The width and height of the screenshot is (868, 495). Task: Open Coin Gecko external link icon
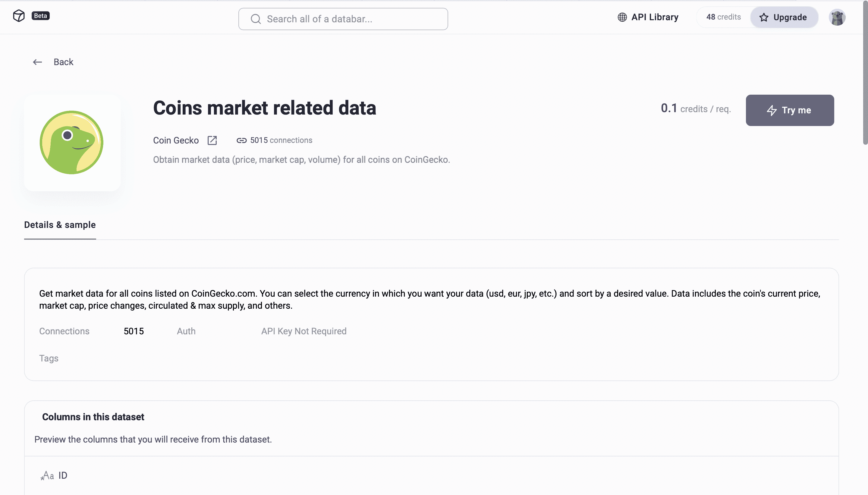pyautogui.click(x=212, y=140)
